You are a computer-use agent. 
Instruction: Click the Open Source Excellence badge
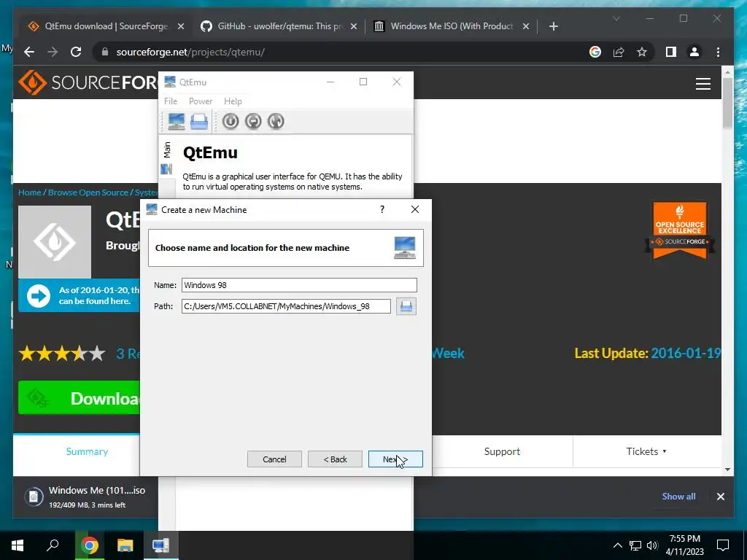[680, 230]
